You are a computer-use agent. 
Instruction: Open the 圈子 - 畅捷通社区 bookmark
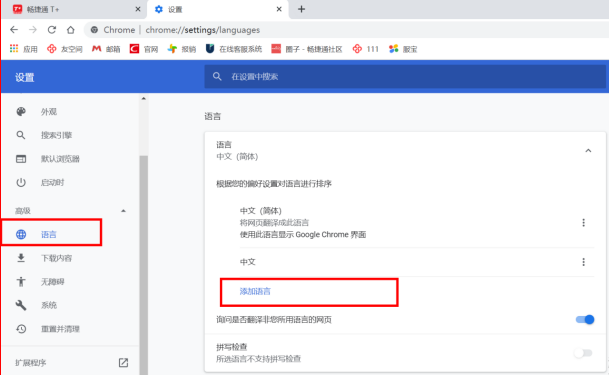[307, 49]
